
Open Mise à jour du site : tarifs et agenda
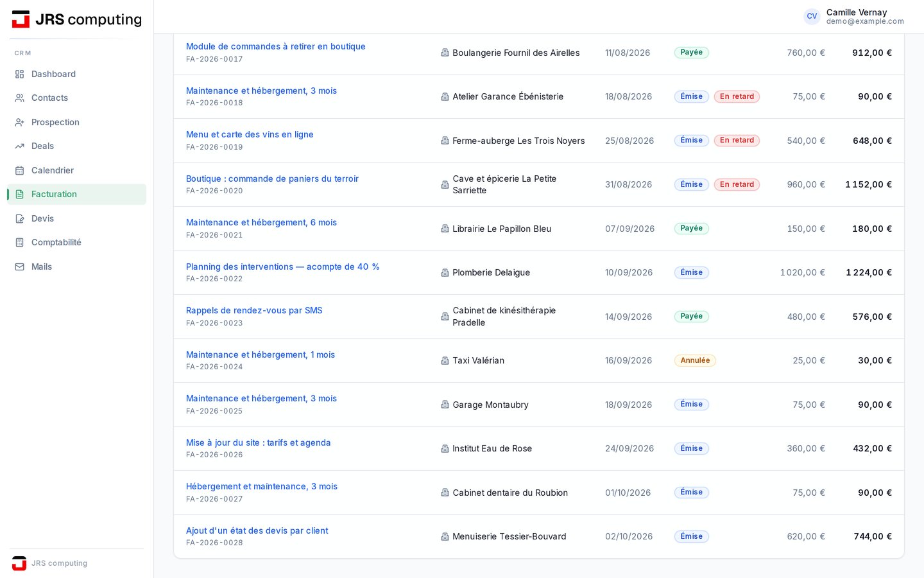[258, 442]
